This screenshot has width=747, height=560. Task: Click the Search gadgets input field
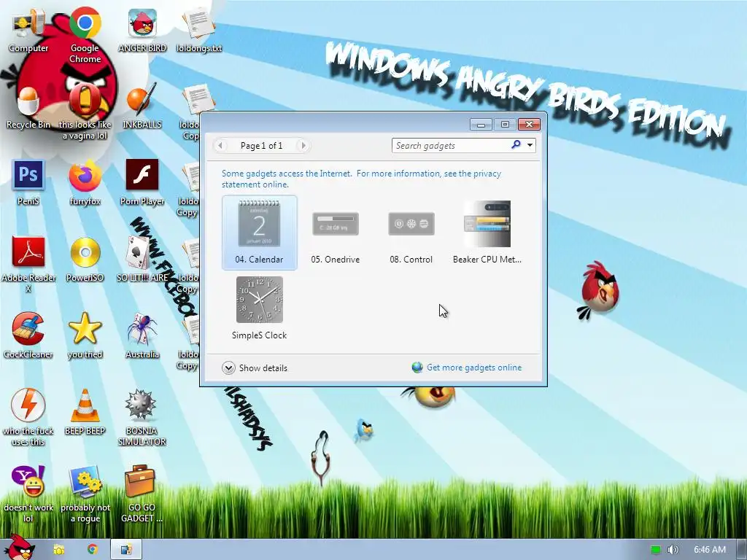pyautogui.click(x=451, y=146)
